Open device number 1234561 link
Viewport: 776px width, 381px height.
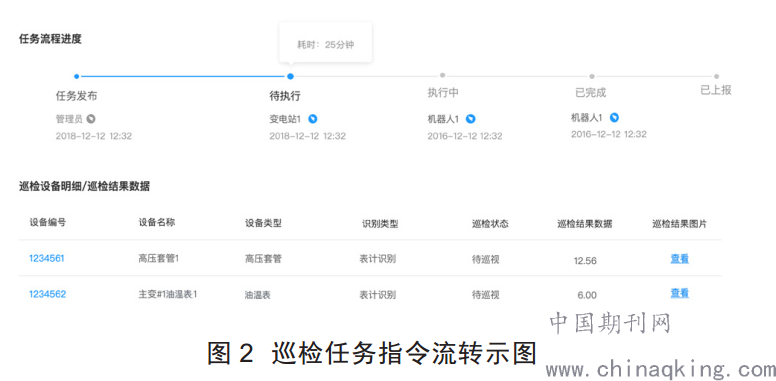pyautogui.click(x=47, y=258)
